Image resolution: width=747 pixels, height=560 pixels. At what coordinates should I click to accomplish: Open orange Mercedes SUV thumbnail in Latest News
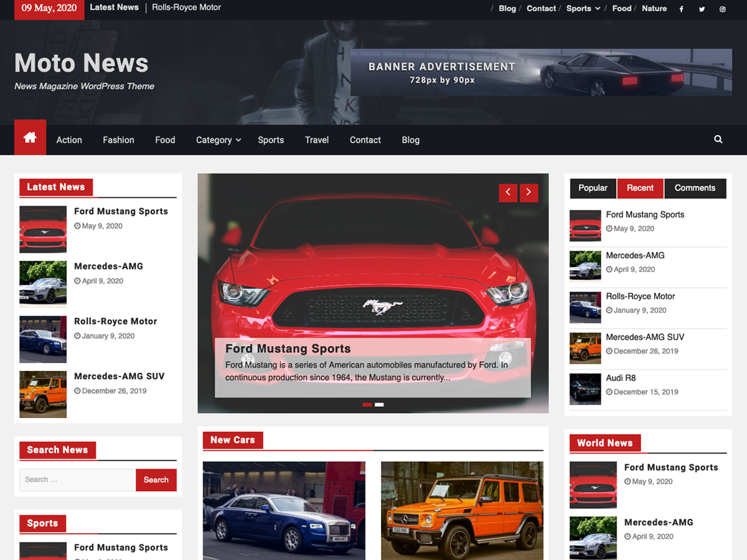tap(43, 394)
